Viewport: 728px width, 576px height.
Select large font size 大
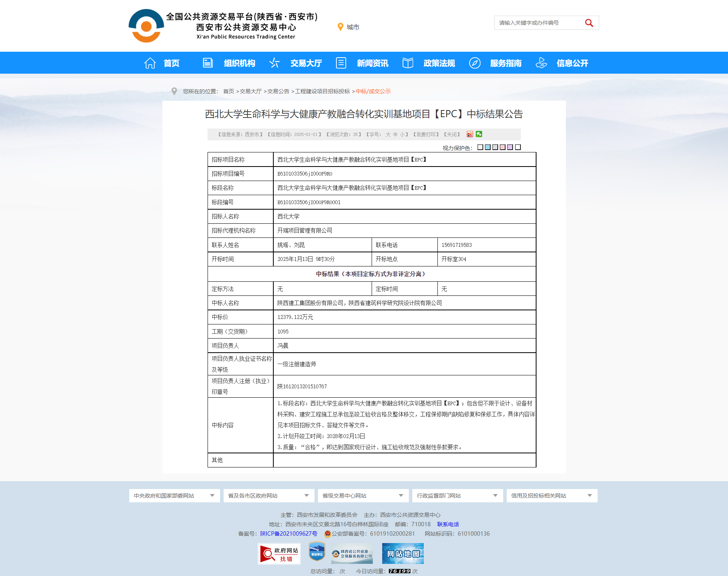pyautogui.click(x=388, y=135)
